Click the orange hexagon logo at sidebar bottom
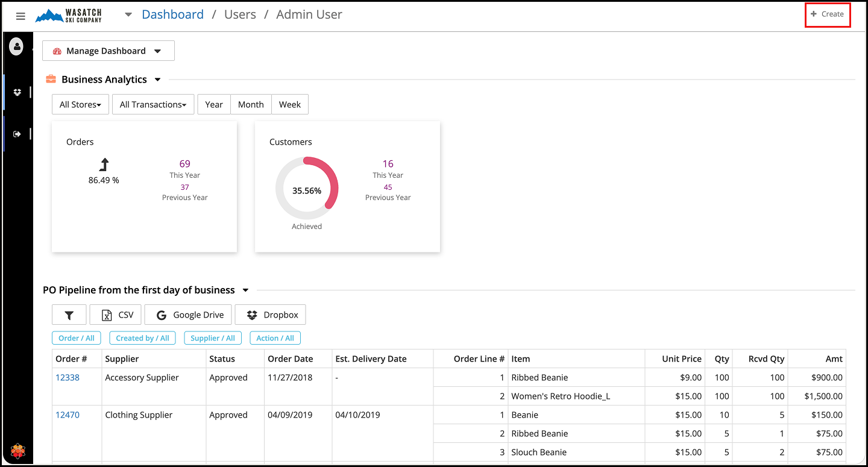The image size is (868, 467). (x=18, y=451)
